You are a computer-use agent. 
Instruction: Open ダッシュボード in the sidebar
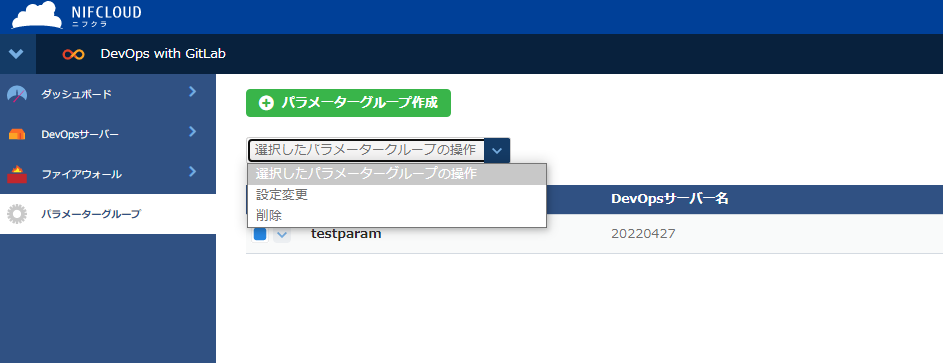(x=108, y=94)
